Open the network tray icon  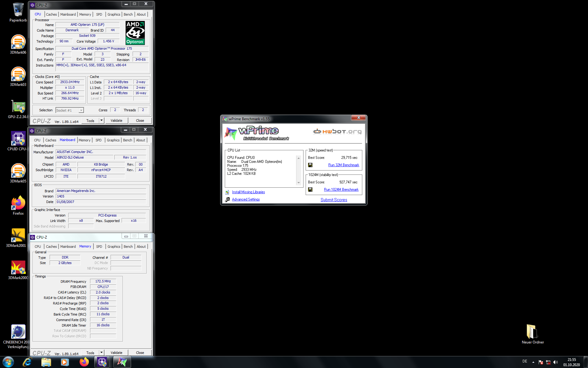click(548, 362)
